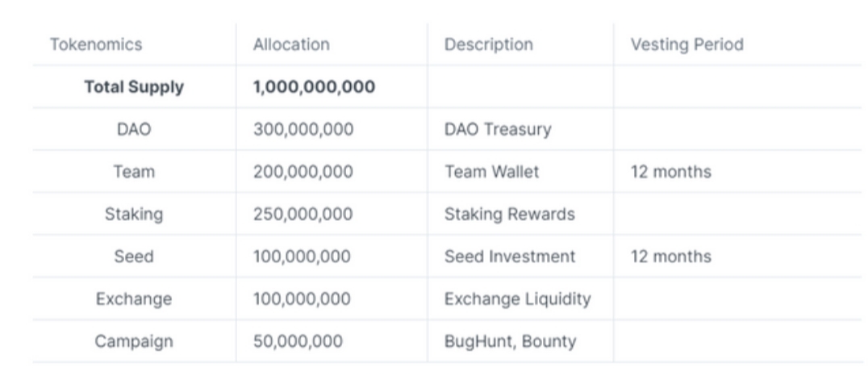The height and width of the screenshot is (384, 868).
Task: Click the Tokenomics column header
Action: [96, 44]
